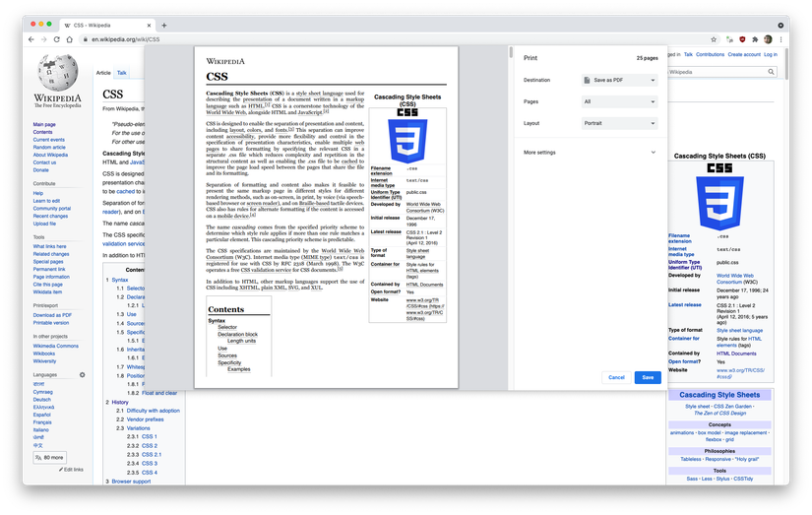The width and height of the screenshot is (812, 515).
Task: Click Create account link
Action: click(x=744, y=54)
